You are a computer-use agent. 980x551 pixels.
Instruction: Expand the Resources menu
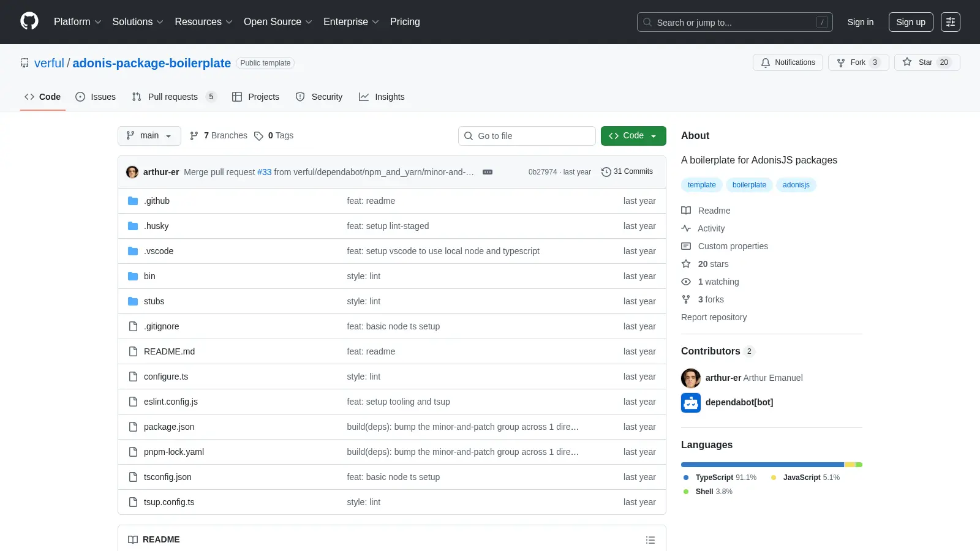(203, 22)
